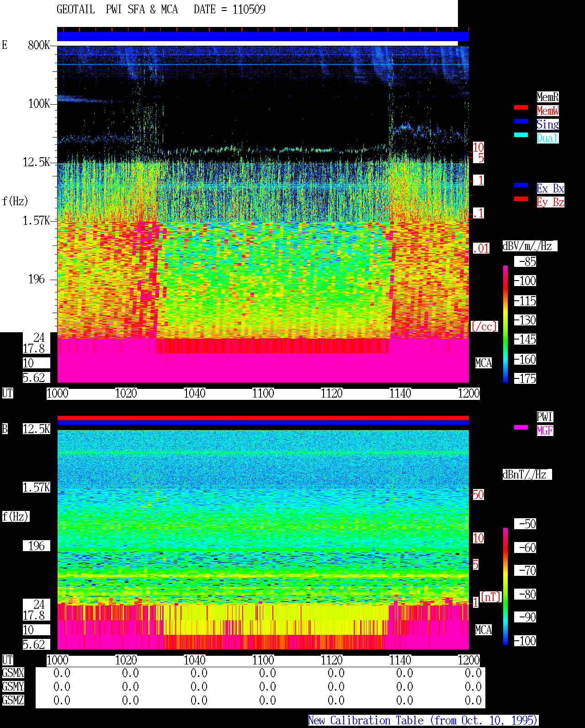Click the 'MGF' legend label

point(545,430)
